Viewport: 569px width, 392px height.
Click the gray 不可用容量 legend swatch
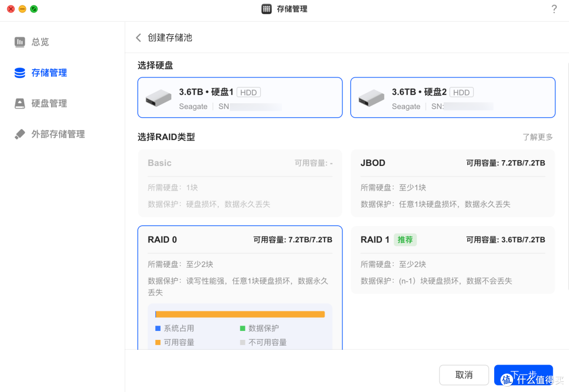(242, 342)
